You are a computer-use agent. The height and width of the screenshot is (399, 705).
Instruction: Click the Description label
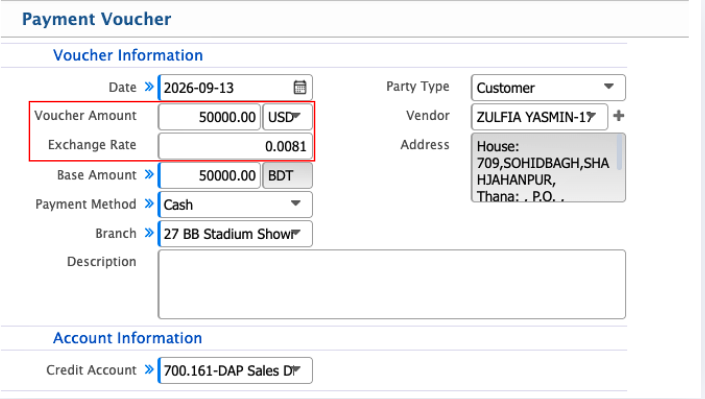(x=102, y=262)
